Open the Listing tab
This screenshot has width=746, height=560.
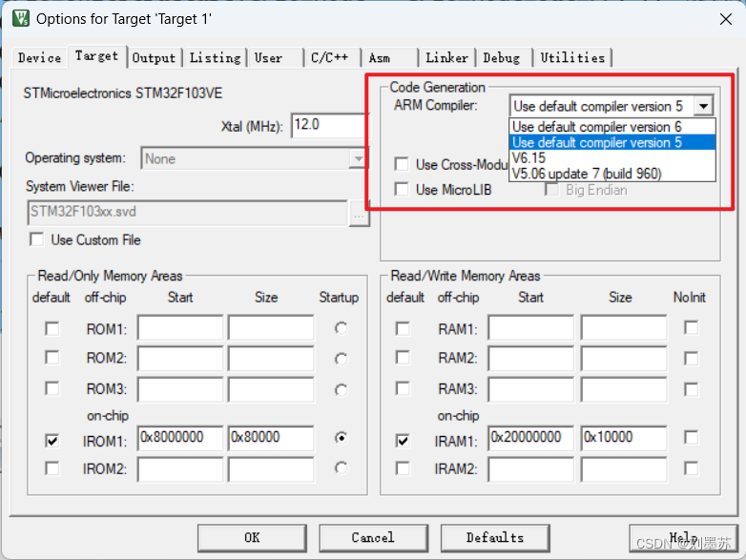click(x=215, y=58)
